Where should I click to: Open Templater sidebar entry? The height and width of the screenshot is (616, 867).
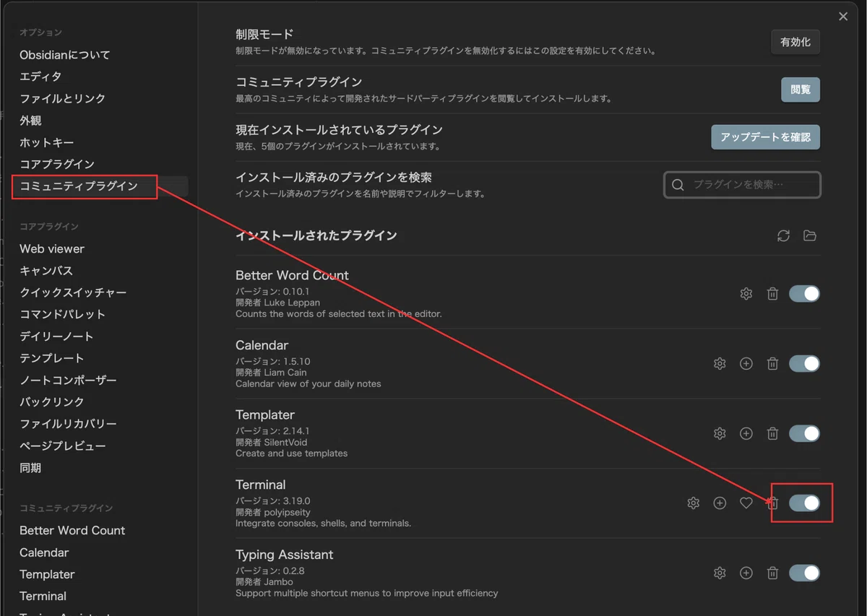(x=47, y=574)
